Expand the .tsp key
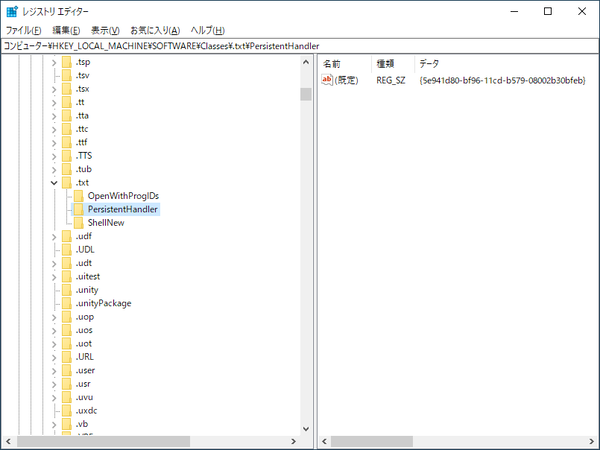The width and height of the screenshot is (600, 450). click(x=54, y=62)
